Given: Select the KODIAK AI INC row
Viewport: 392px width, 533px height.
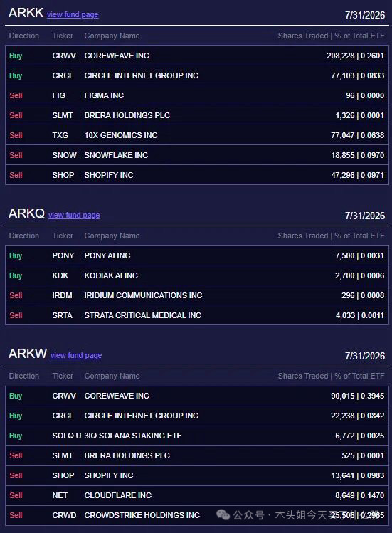Looking at the screenshot, I should coord(197,275).
